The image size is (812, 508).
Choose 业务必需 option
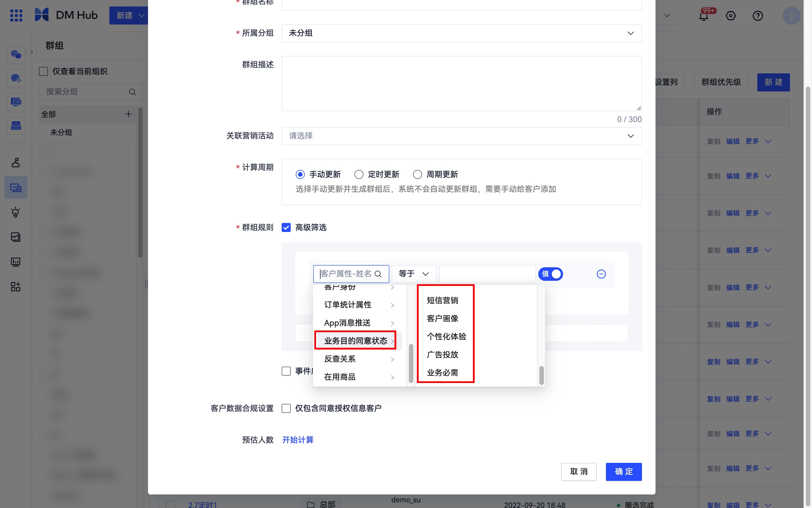443,373
